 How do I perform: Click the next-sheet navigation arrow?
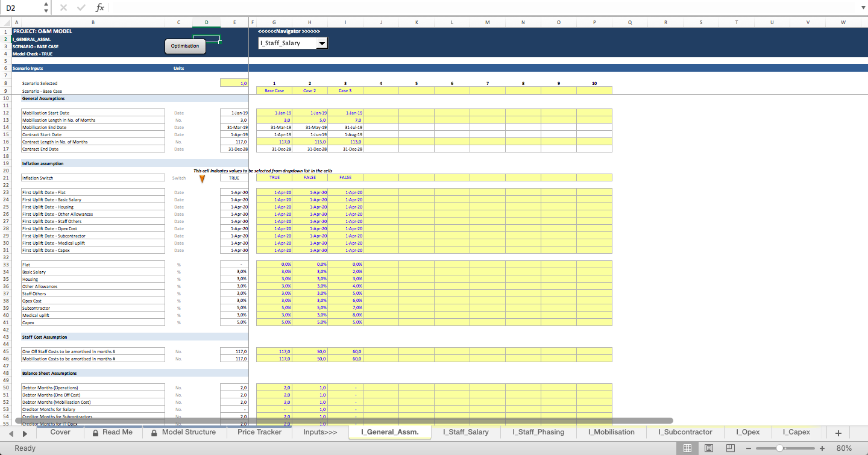click(25, 432)
